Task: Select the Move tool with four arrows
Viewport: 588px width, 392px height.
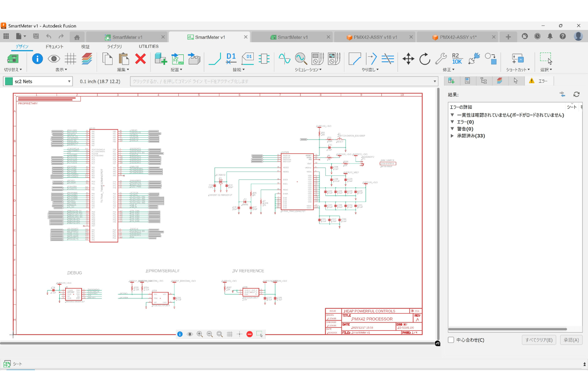Action: tap(408, 59)
